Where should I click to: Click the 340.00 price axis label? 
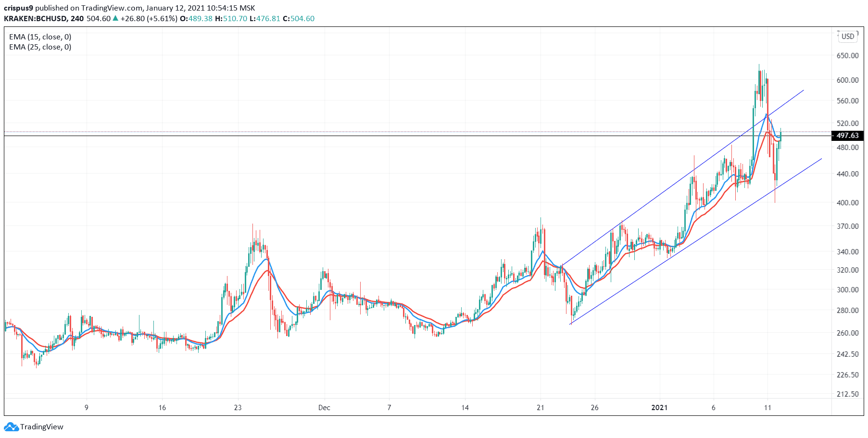click(847, 252)
